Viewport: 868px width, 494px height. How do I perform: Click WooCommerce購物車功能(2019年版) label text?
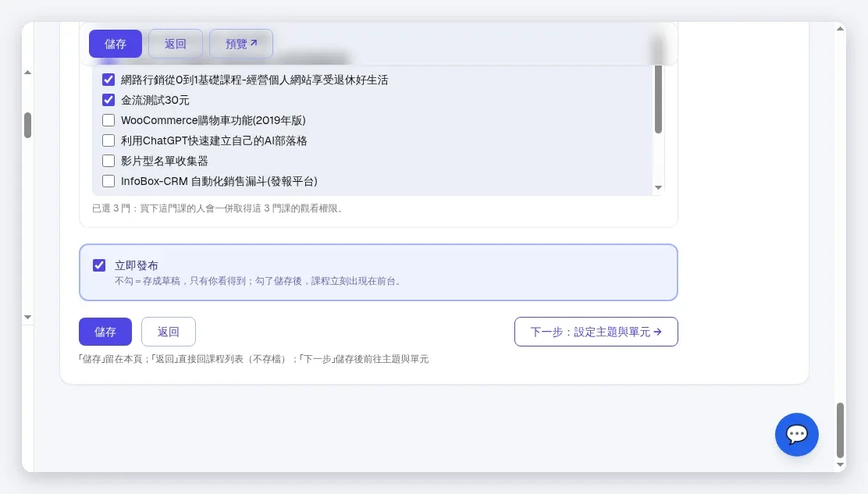(213, 120)
